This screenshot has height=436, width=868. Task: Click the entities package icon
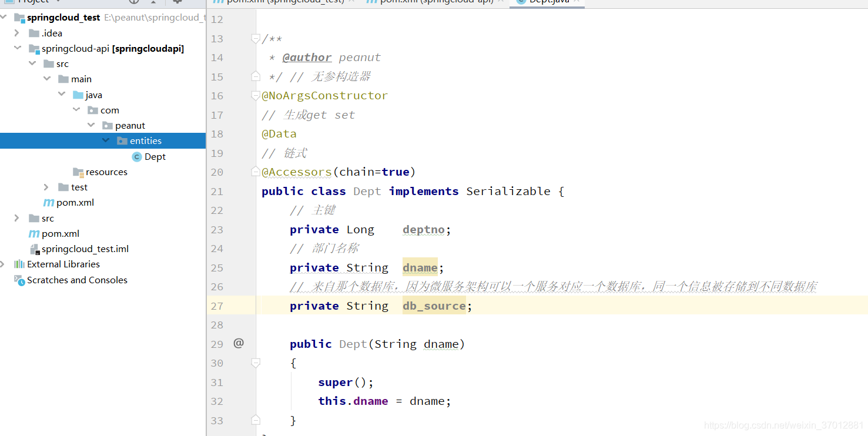tap(122, 140)
